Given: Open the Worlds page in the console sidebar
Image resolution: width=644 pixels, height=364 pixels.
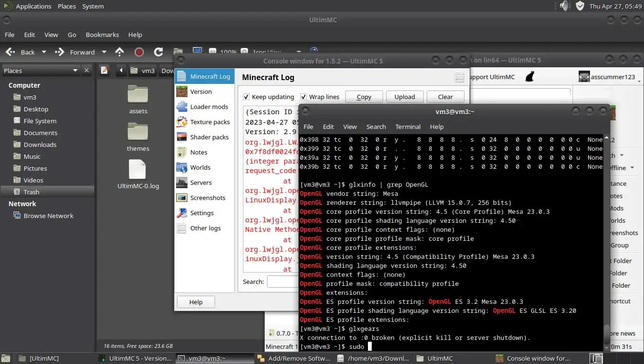Looking at the screenshot, I should [x=205, y=167].
